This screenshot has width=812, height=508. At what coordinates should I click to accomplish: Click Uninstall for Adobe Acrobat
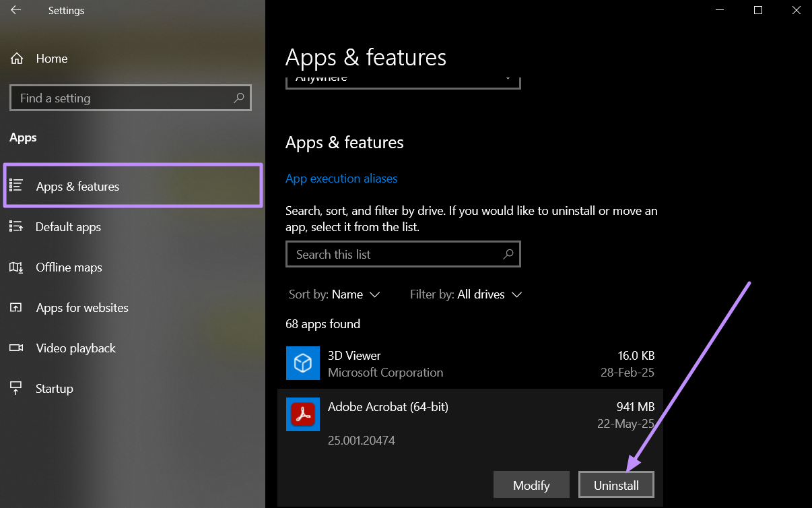616,485
